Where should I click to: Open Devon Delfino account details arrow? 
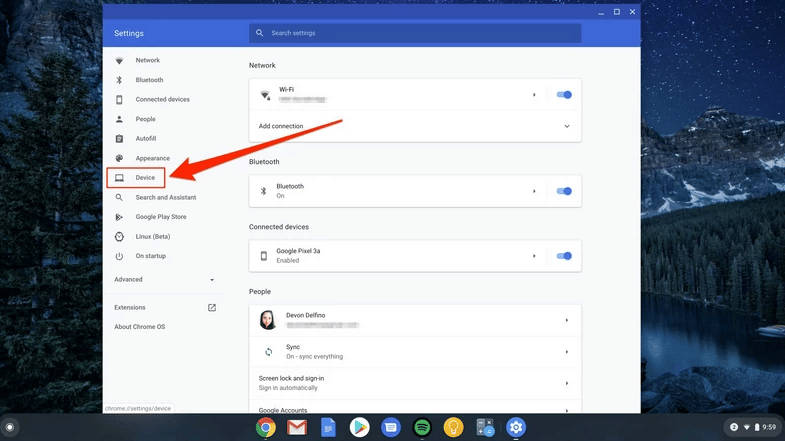coord(567,320)
